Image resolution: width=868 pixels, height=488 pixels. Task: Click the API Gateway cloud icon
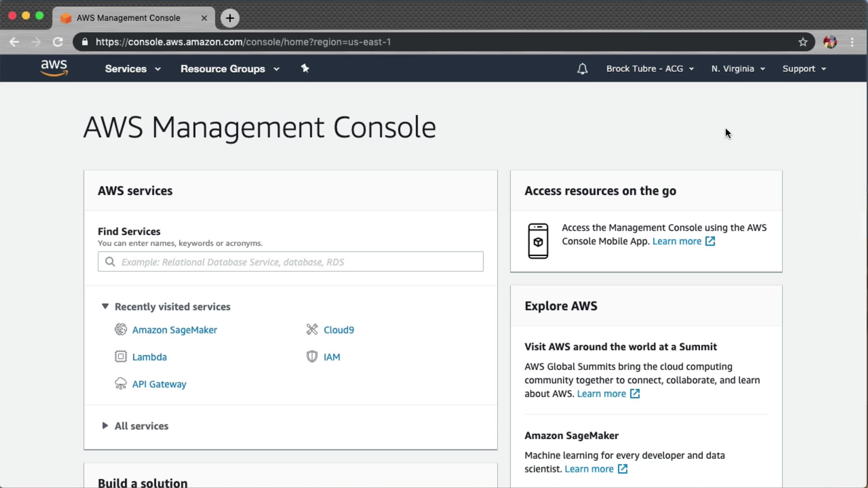pos(121,384)
